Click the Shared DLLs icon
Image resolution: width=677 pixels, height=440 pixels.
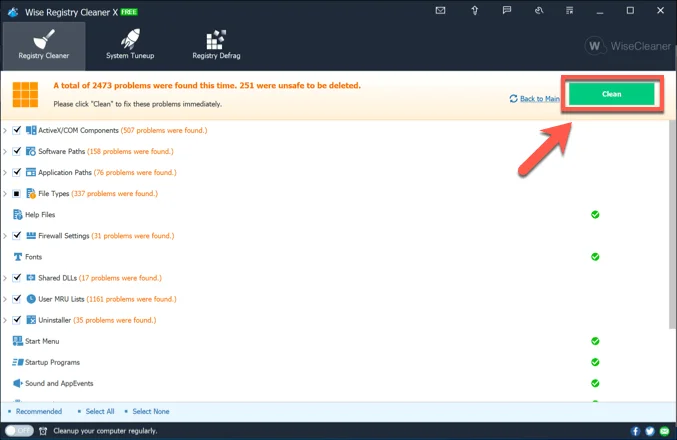(31, 278)
